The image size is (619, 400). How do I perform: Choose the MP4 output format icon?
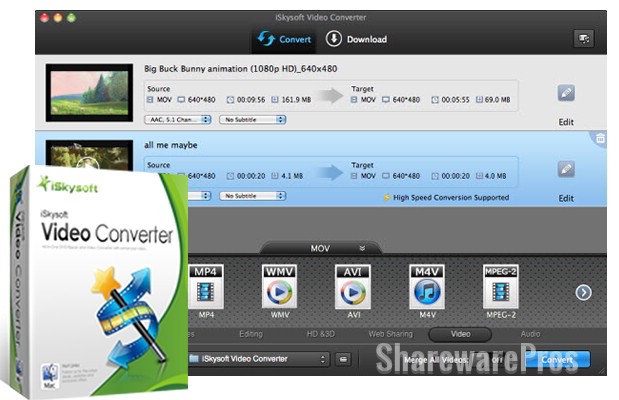pyautogui.click(x=206, y=287)
